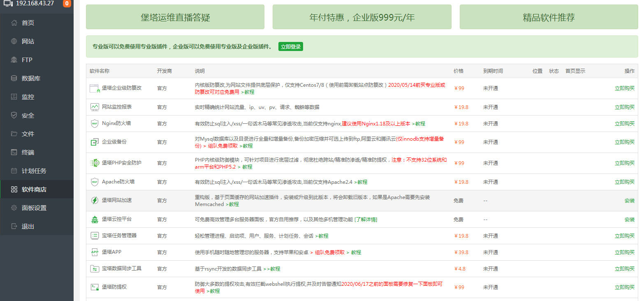Click the 网站监控报表 chart icon

coord(95,107)
